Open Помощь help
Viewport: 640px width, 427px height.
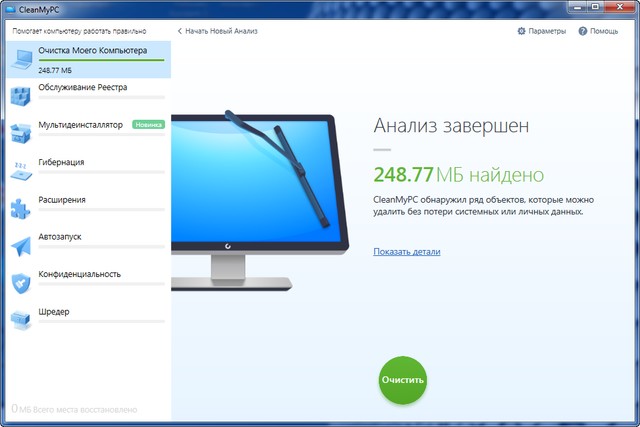[x=604, y=31]
